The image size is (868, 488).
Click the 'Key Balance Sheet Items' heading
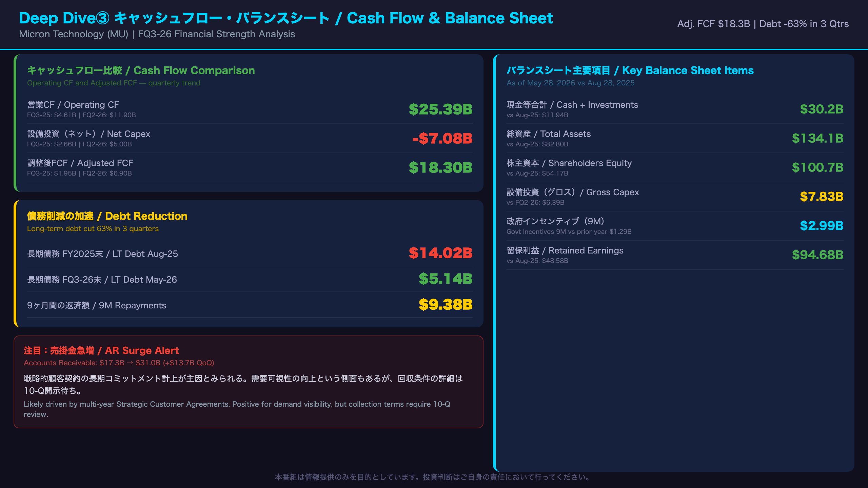(x=630, y=70)
